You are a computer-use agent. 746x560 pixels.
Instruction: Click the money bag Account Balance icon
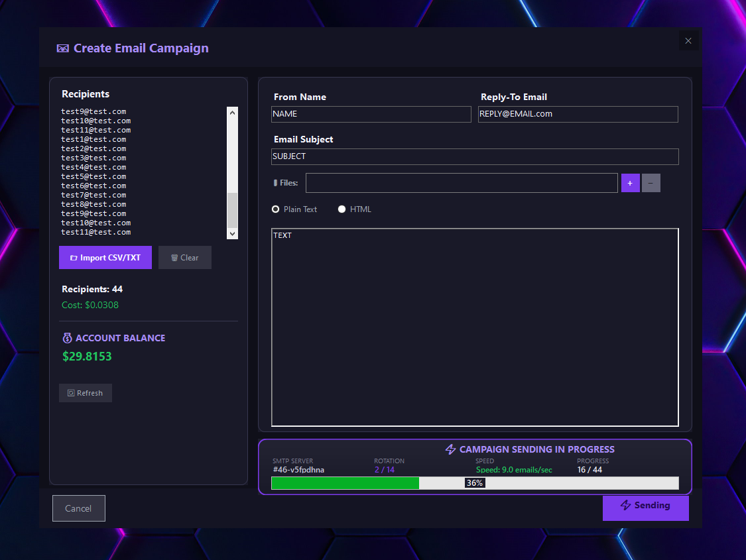(67, 338)
